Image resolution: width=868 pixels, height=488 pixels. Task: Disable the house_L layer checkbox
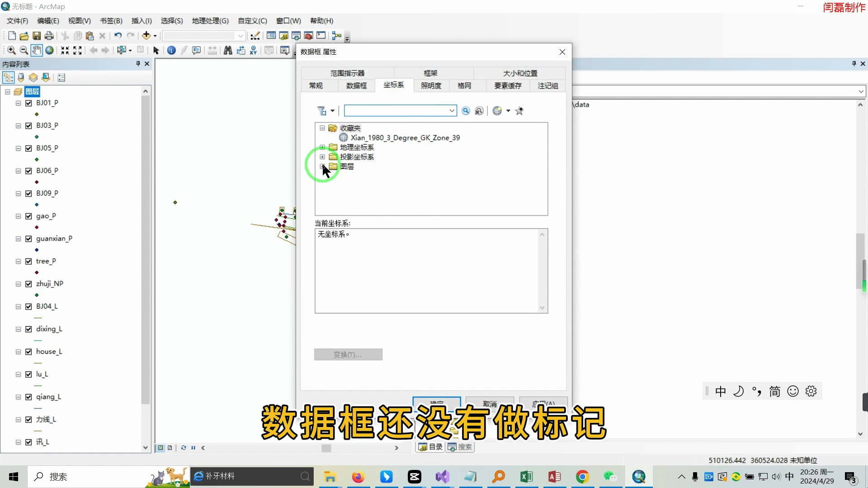pyautogui.click(x=28, y=352)
